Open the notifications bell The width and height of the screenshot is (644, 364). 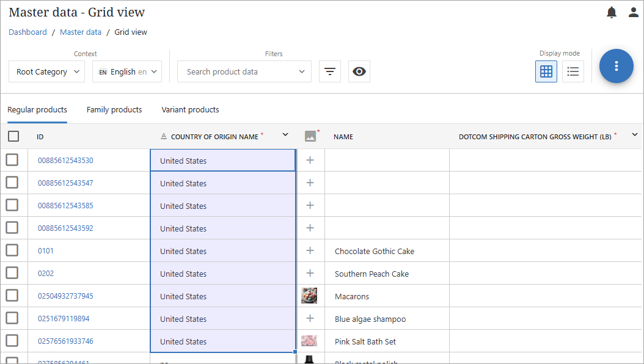(x=612, y=12)
